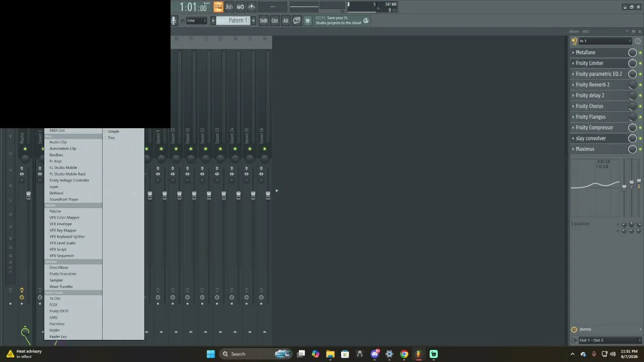Click the metronome icon in top toolbar

252,7
